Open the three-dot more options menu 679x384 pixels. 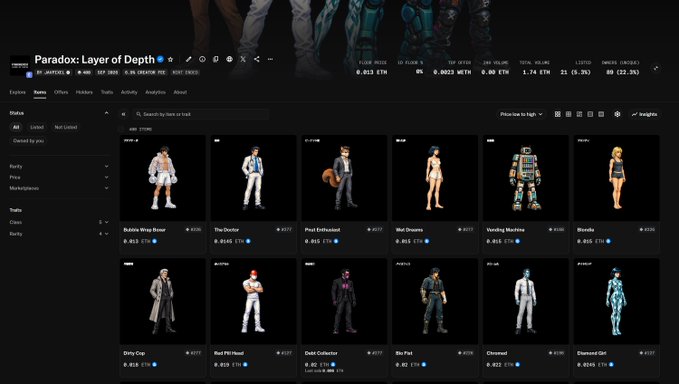[270, 59]
